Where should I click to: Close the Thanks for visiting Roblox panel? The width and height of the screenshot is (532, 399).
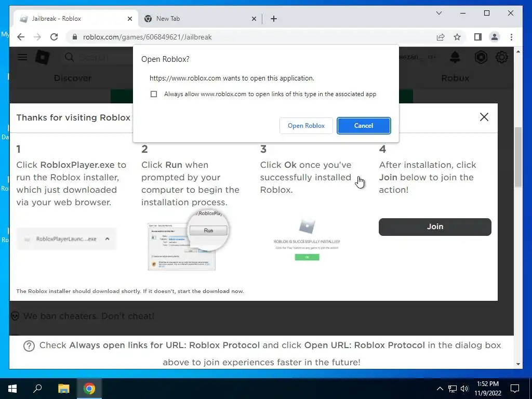[x=484, y=117]
